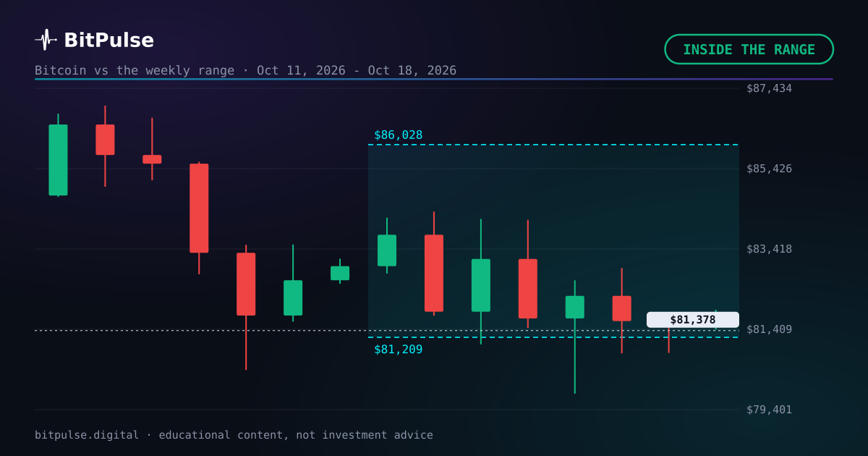
Task: Click the $83,418 axis label
Action: (x=769, y=249)
